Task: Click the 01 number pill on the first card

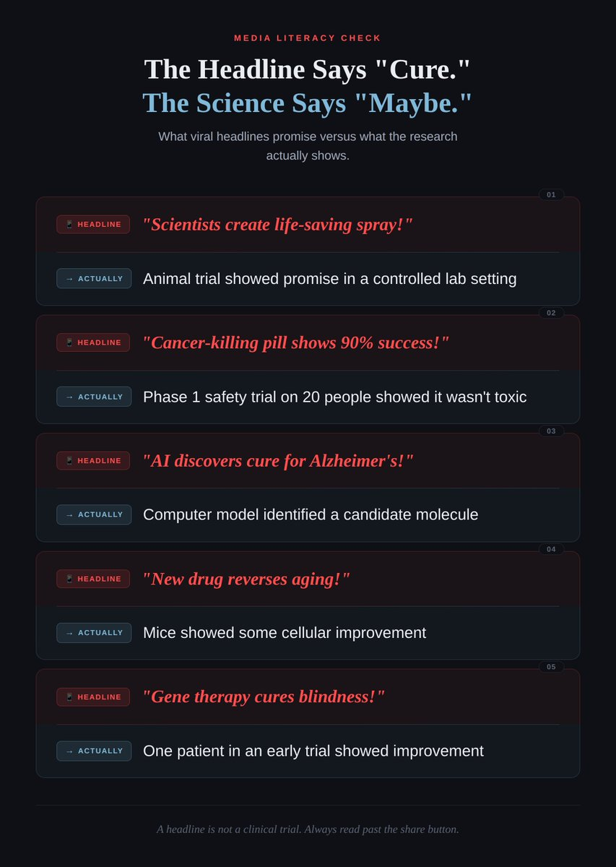Action: (551, 194)
